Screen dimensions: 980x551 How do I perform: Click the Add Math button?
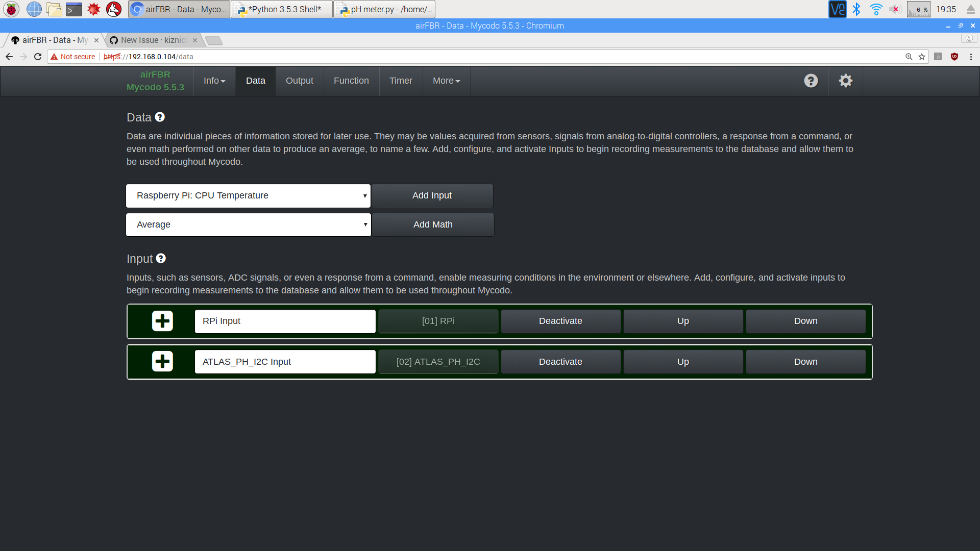point(433,224)
